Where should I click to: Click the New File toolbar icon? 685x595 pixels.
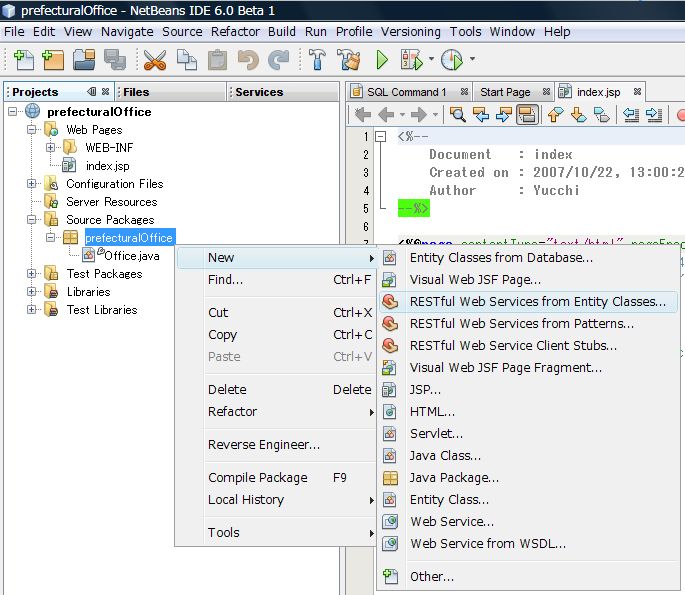[22, 60]
